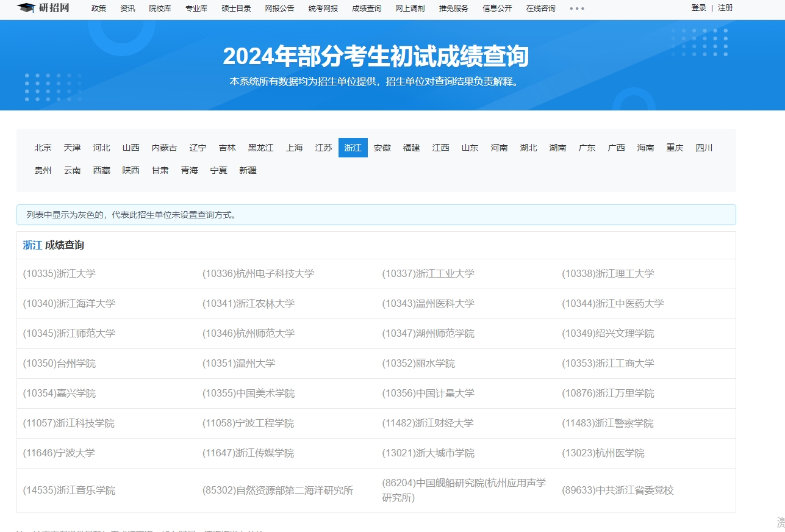Viewport: 785px width, 532px height.
Task: Select the 北京 province tab
Action: click(43, 148)
